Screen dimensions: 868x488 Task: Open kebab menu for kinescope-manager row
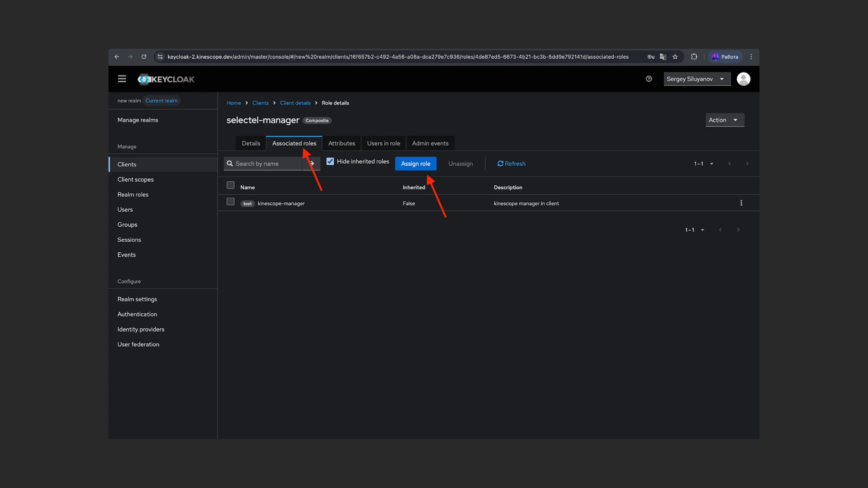741,203
